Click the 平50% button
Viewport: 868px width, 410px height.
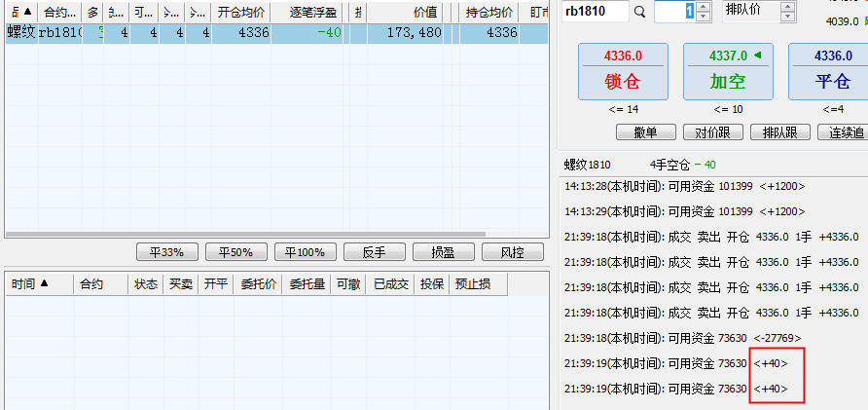(235, 252)
